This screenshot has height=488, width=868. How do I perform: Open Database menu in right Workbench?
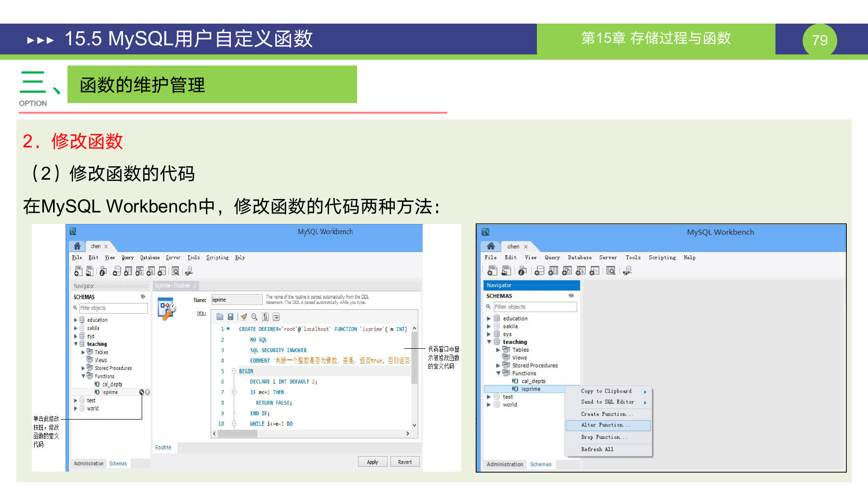tap(580, 258)
